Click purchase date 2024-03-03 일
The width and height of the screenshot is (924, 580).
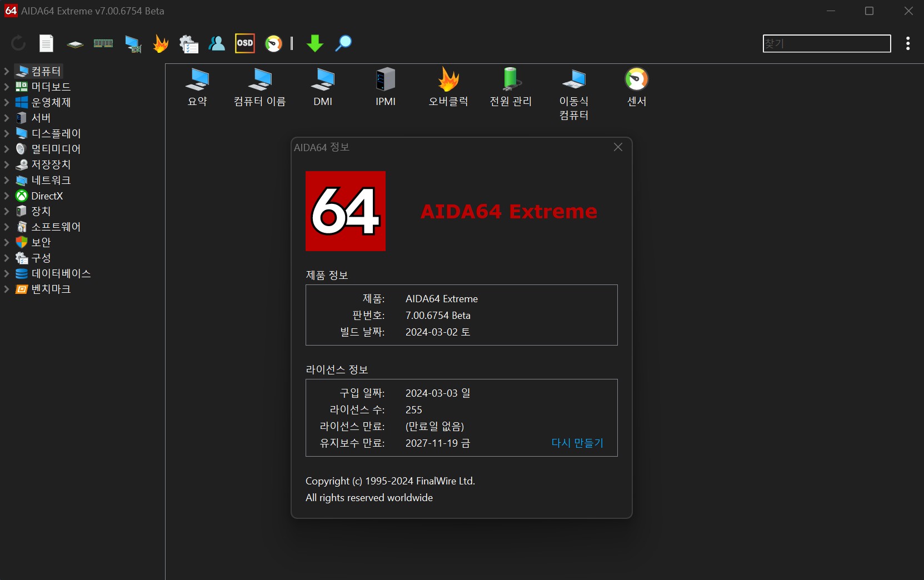(x=438, y=393)
